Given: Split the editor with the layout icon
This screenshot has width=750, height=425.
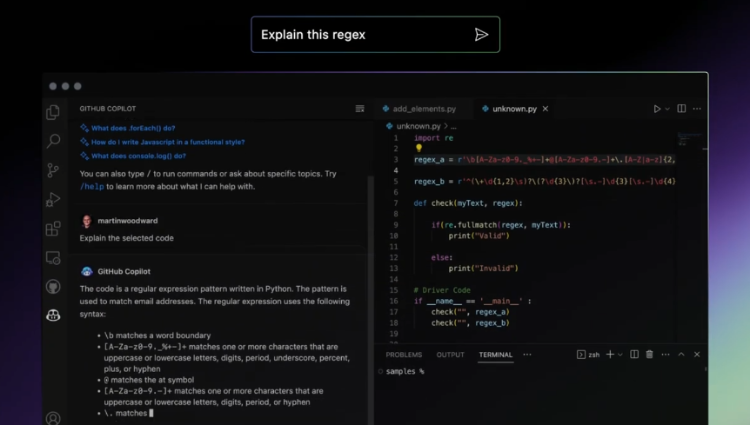Looking at the screenshot, I should (682, 108).
